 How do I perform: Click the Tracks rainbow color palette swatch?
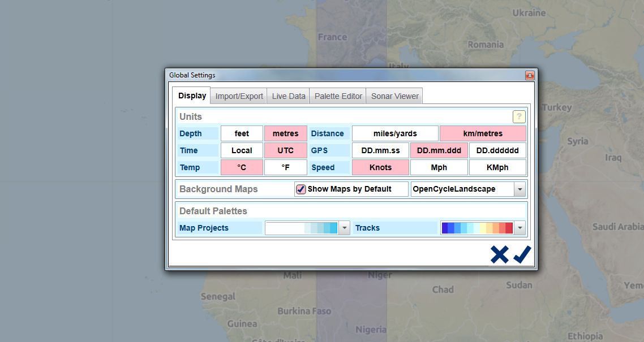click(477, 228)
